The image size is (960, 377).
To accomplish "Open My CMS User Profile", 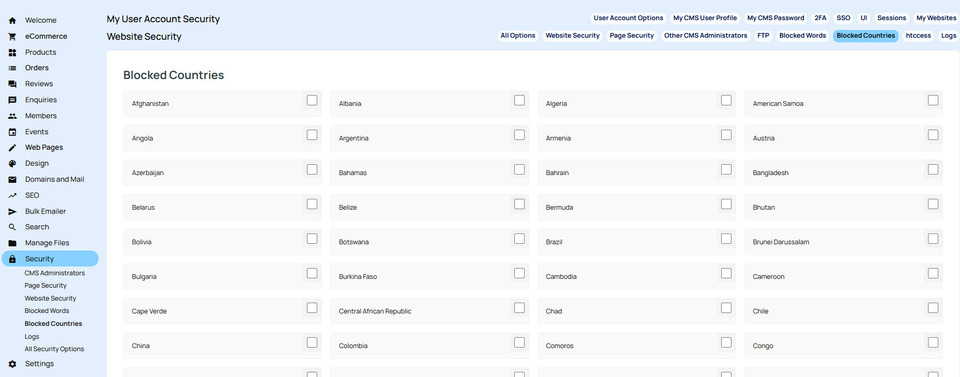I will [x=705, y=18].
